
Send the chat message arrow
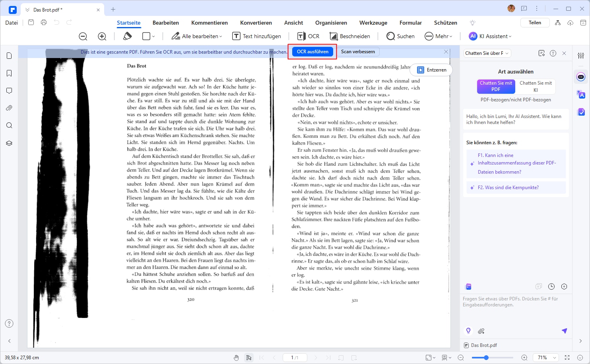(x=564, y=331)
